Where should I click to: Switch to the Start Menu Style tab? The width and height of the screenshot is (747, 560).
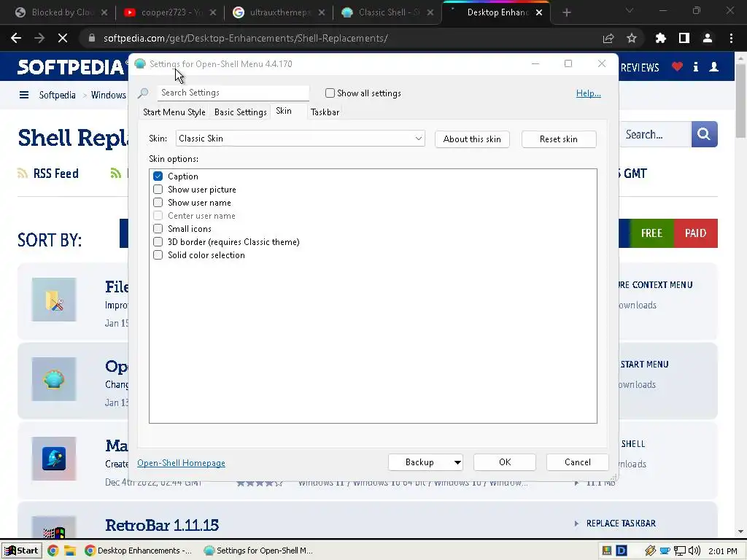[x=174, y=112]
